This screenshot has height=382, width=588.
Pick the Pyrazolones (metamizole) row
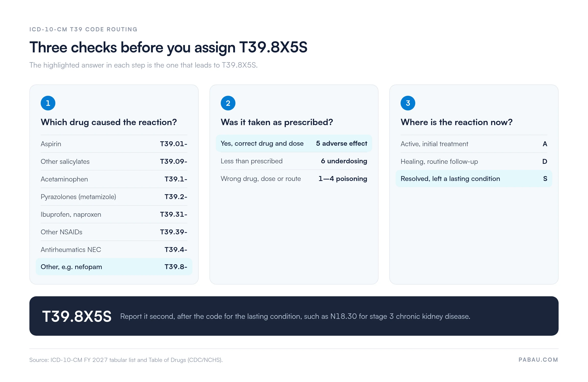(x=114, y=197)
